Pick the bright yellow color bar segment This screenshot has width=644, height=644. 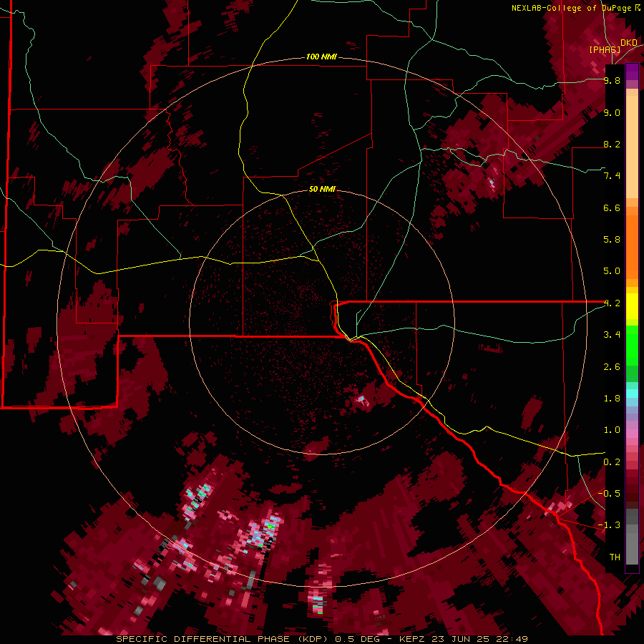[x=632, y=306]
